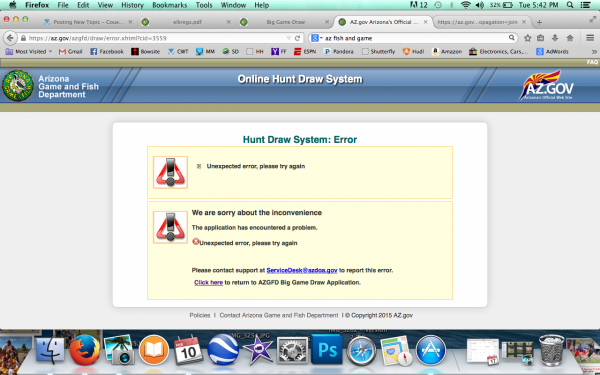The height and width of the screenshot is (375, 600).
Task: Click the Wi-Fi status icon
Action: click(x=465, y=5)
